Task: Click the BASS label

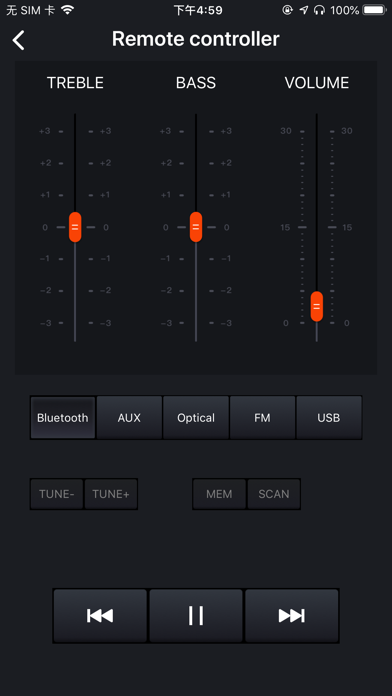Action: 196,83
